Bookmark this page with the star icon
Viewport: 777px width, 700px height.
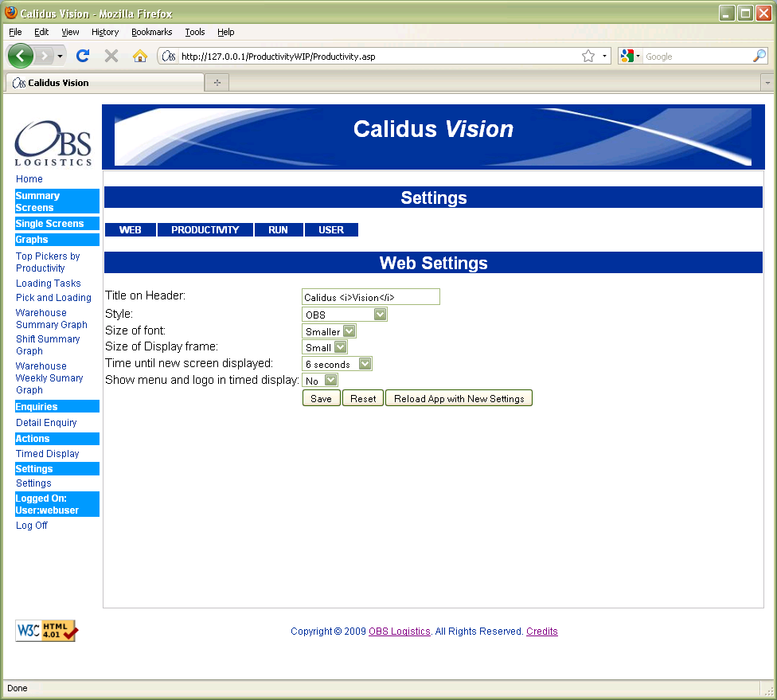pyautogui.click(x=588, y=56)
